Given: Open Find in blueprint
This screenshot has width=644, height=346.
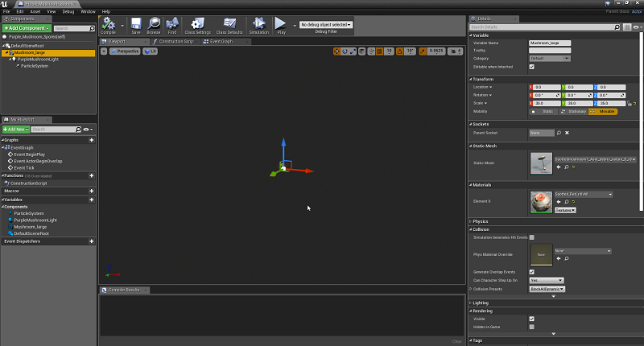Looking at the screenshot, I should point(172,26).
